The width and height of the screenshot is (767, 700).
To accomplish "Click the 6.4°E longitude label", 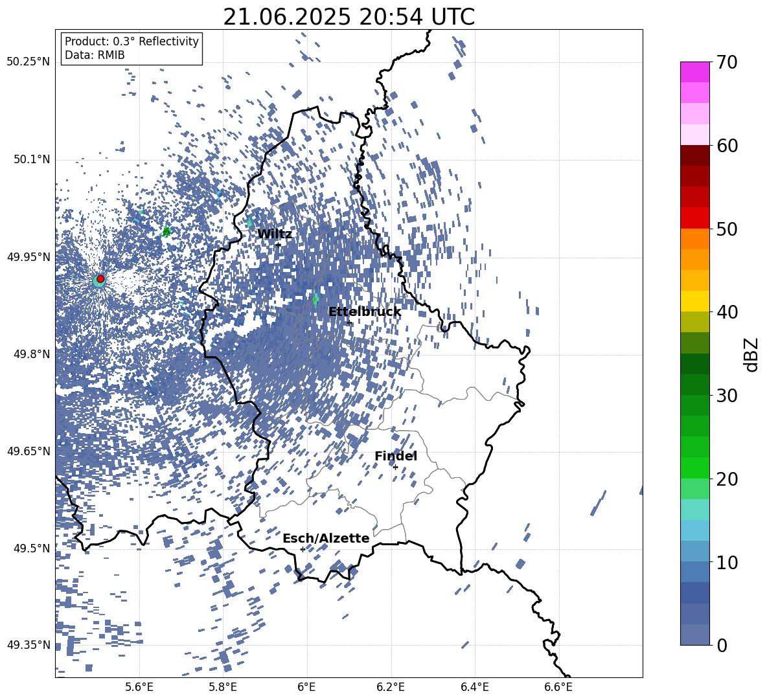I will pyautogui.click(x=474, y=687).
